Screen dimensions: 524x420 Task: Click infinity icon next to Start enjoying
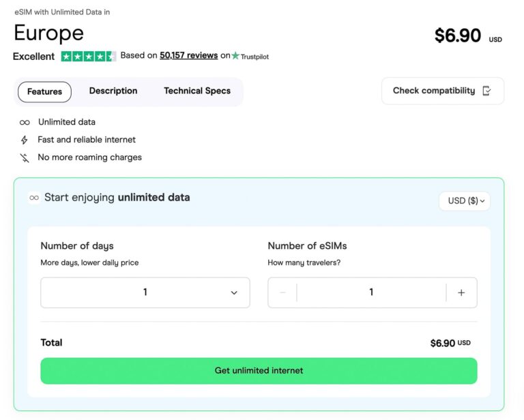pos(34,198)
